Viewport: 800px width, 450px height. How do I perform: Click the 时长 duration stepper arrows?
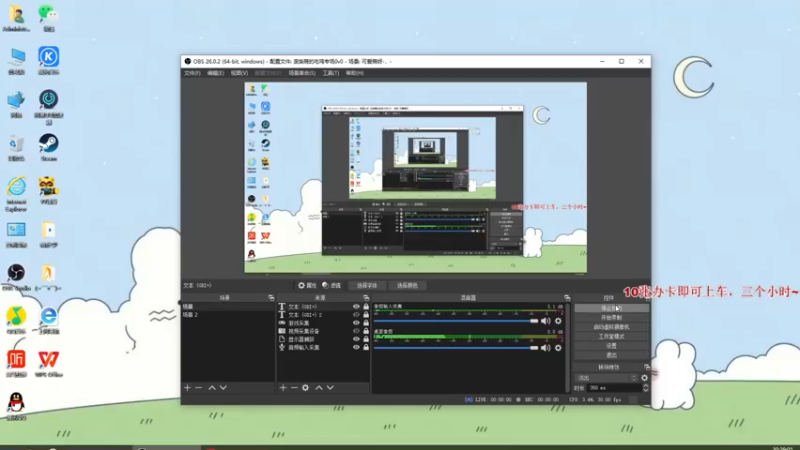pyautogui.click(x=645, y=388)
